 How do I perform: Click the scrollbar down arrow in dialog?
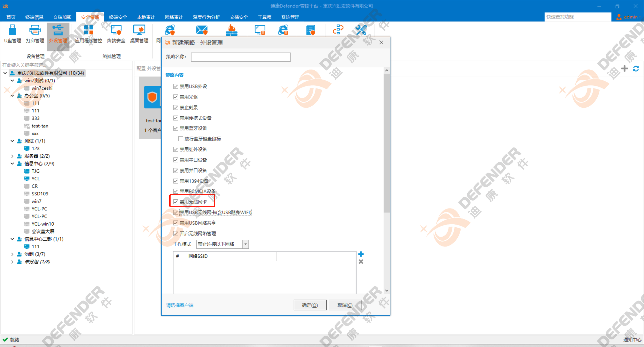pyautogui.click(x=387, y=290)
